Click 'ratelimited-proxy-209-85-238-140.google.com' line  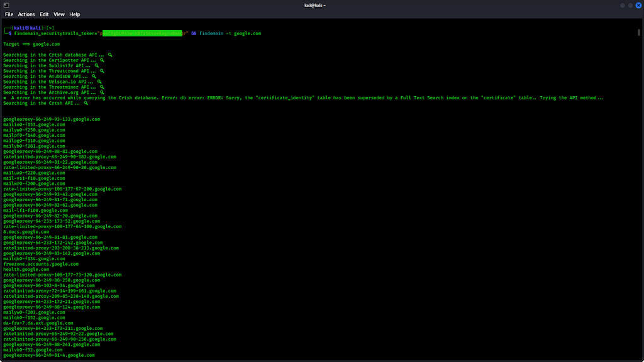click(61, 296)
